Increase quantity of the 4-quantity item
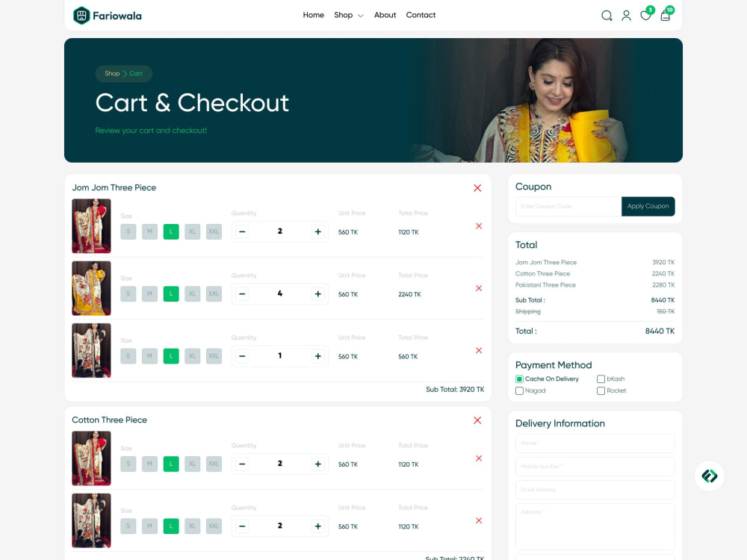747x560 pixels. coord(317,294)
